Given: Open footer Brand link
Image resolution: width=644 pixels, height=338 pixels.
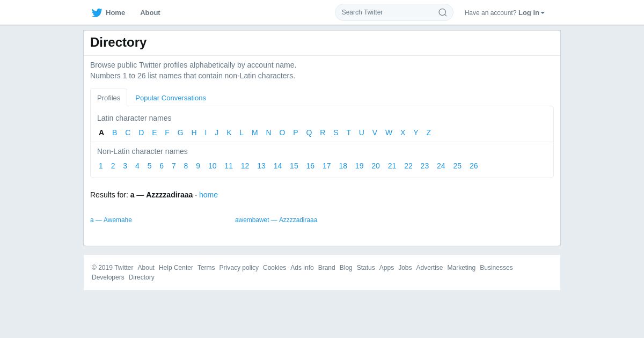Looking at the screenshot, I should (x=327, y=268).
